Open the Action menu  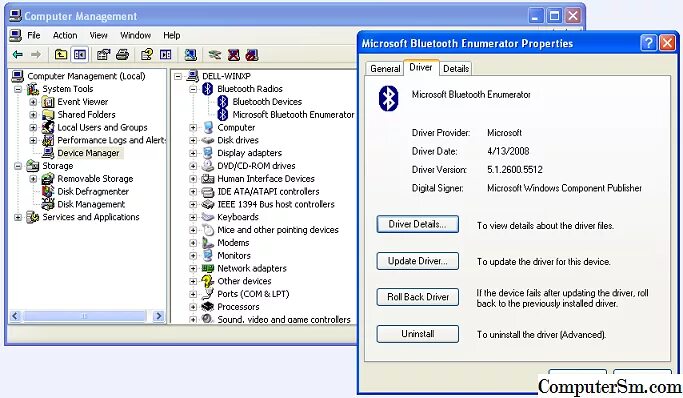coord(65,35)
